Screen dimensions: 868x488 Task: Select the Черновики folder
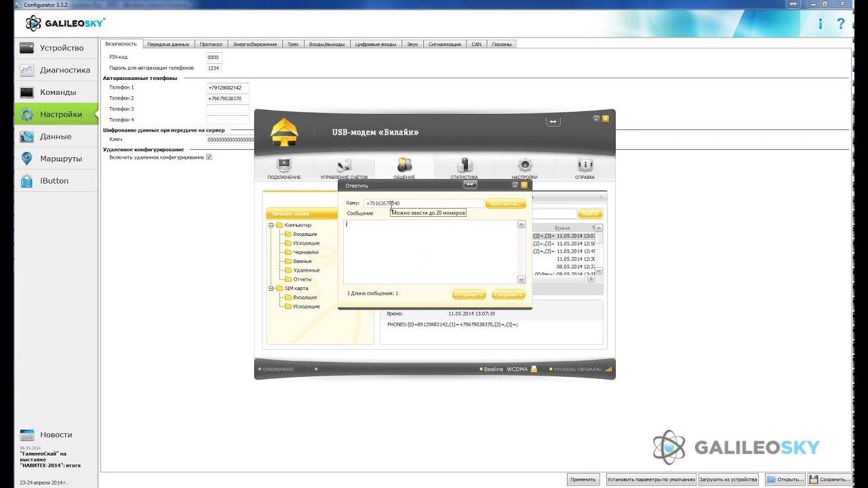point(305,252)
